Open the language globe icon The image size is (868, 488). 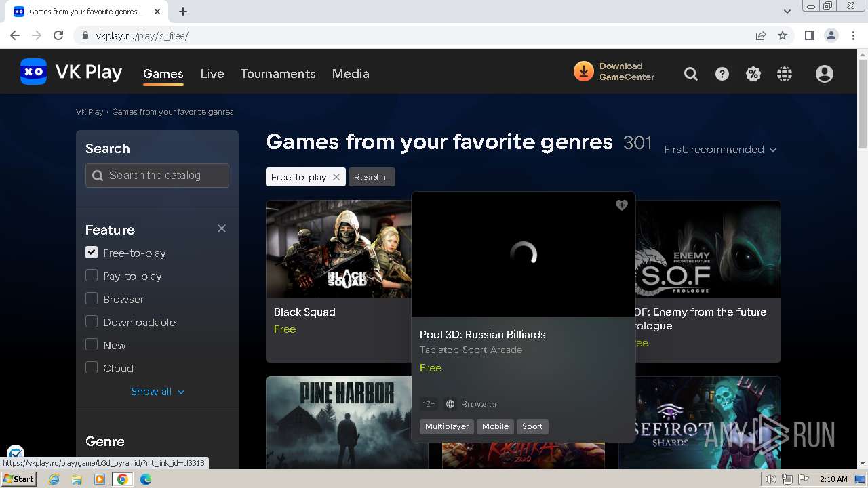[x=785, y=74]
